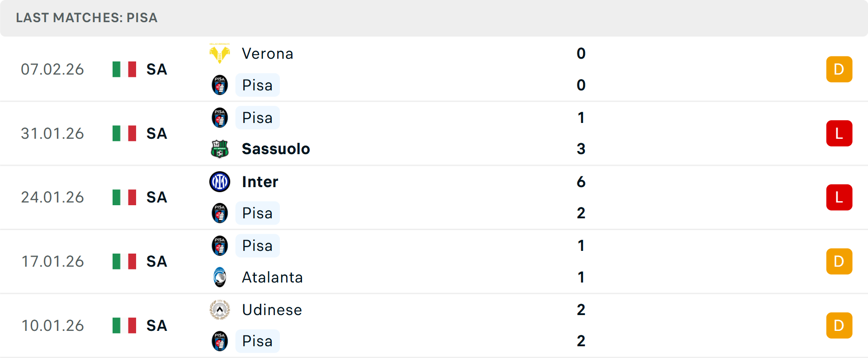Click the Verona club crest
Viewport: 868px width, 358px height.
tap(220, 54)
